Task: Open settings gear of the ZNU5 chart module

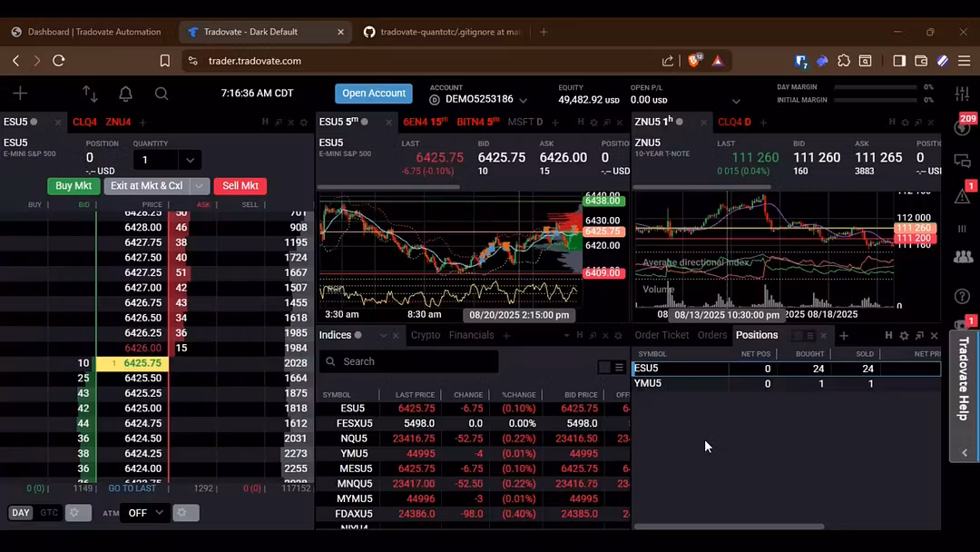Action: pyautogui.click(x=905, y=123)
